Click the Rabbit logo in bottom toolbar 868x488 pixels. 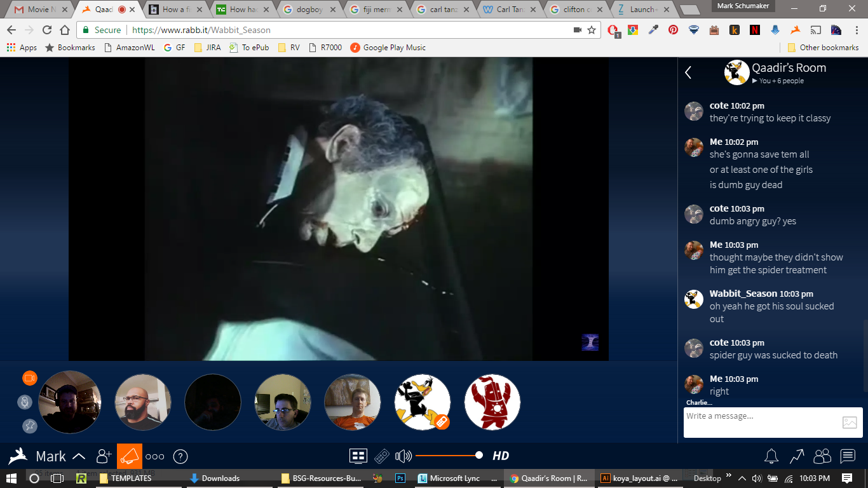coord(18,456)
